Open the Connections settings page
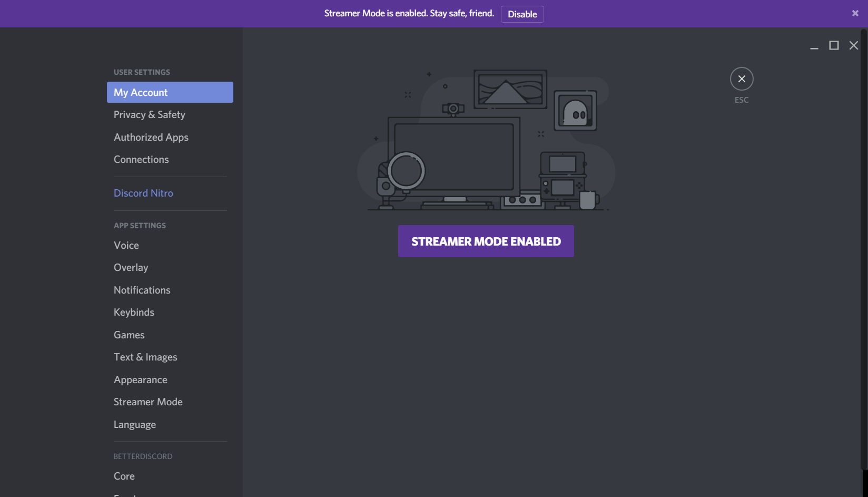 (x=141, y=160)
